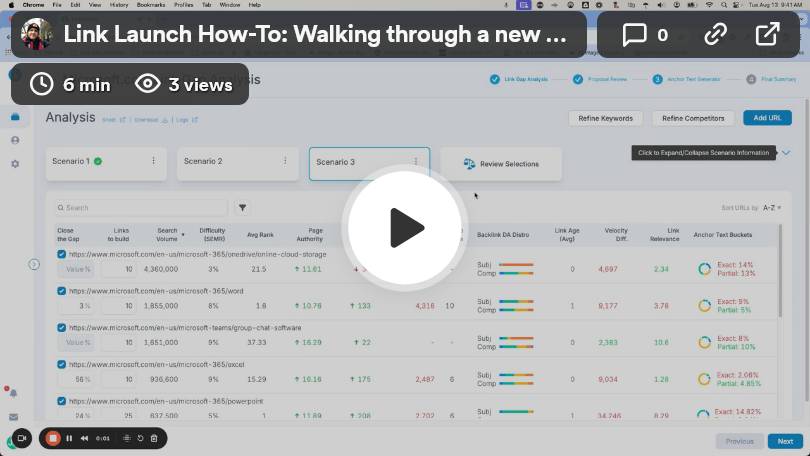Image resolution: width=810 pixels, height=456 pixels.
Task: Click the Download link beside Analysis
Action: click(151, 120)
